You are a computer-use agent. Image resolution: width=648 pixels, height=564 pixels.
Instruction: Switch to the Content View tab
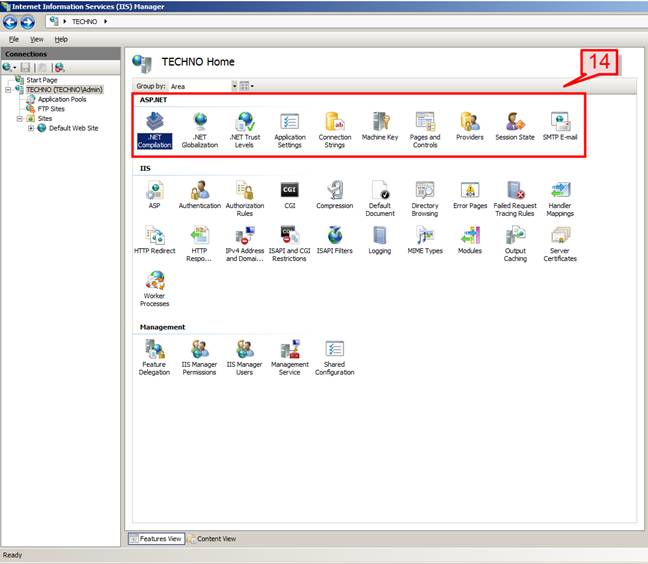point(212,539)
